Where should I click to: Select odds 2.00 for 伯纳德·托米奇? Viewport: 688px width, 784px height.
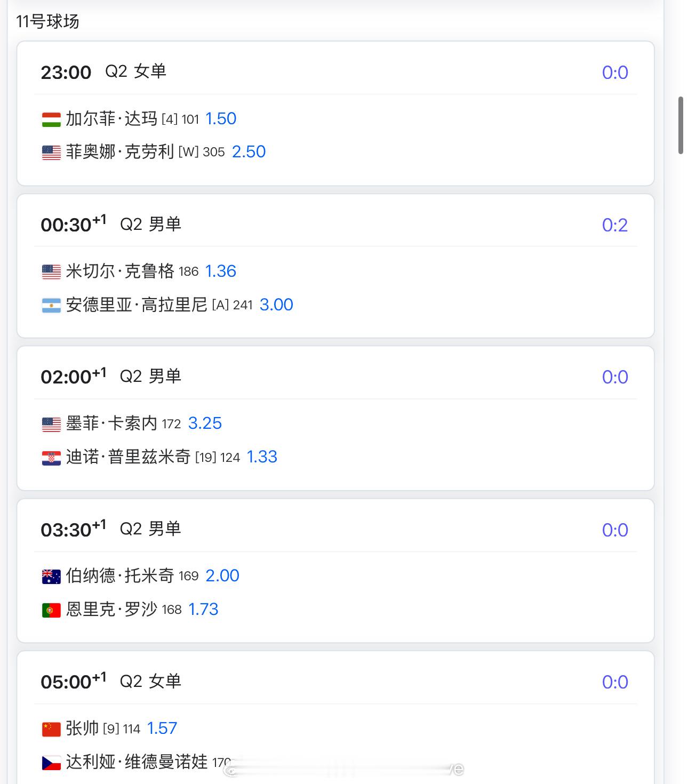pyautogui.click(x=222, y=575)
